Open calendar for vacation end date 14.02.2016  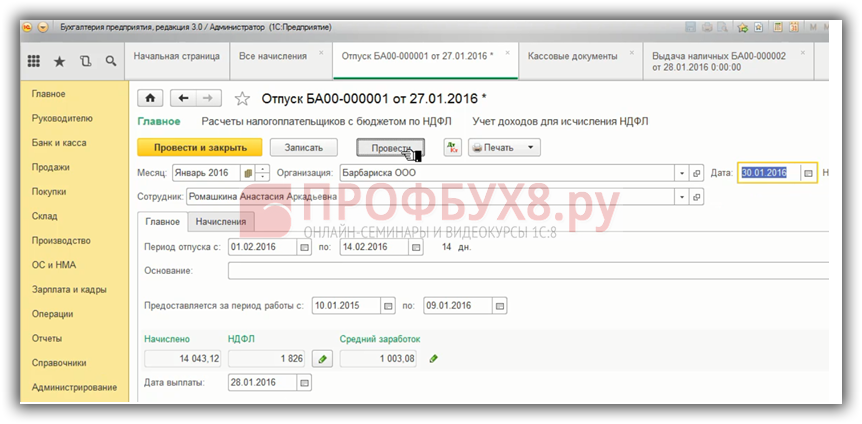416,247
